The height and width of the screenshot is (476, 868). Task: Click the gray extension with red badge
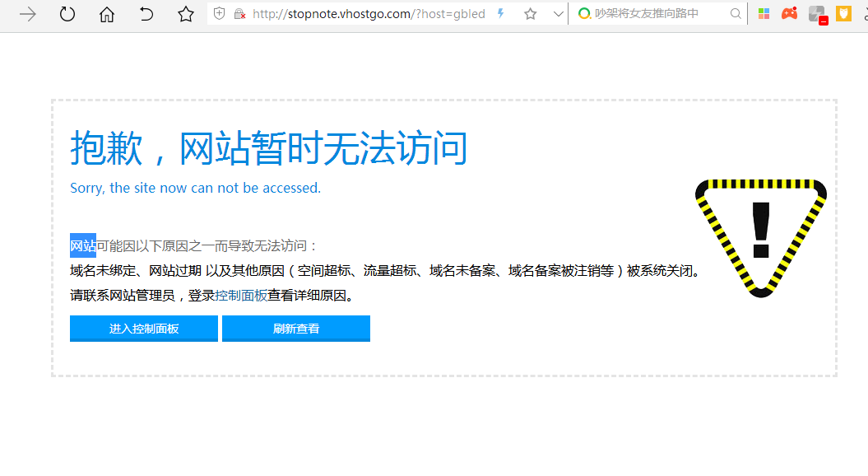pyautogui.click(x=816, y=14)
